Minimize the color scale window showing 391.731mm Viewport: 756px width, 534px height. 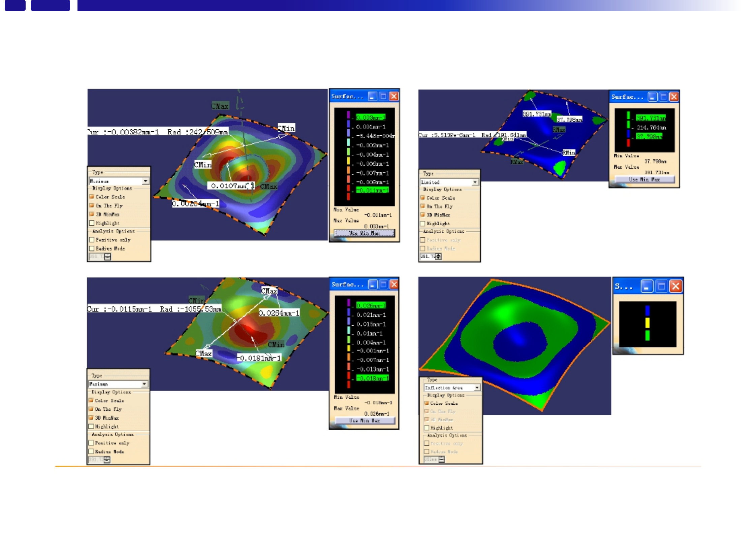point(653,97)
